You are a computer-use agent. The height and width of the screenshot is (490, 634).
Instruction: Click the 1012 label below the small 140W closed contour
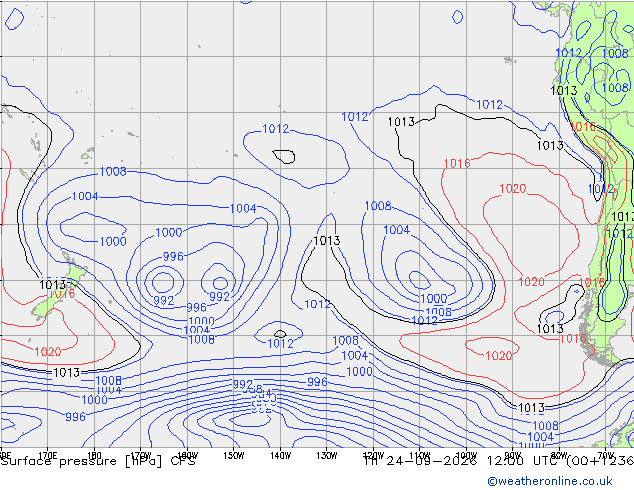click(281, 344)
